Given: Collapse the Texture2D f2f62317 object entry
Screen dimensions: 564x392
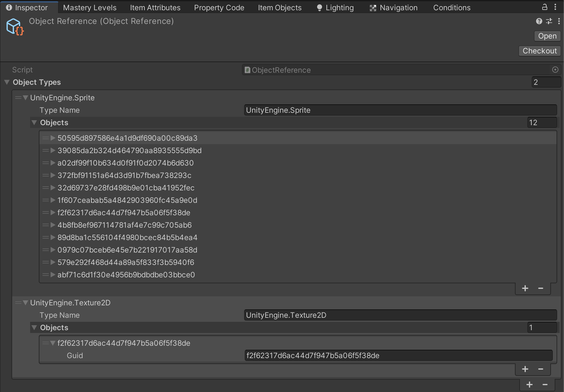Looking at the screenshot, I should click(x=53, y=343).
